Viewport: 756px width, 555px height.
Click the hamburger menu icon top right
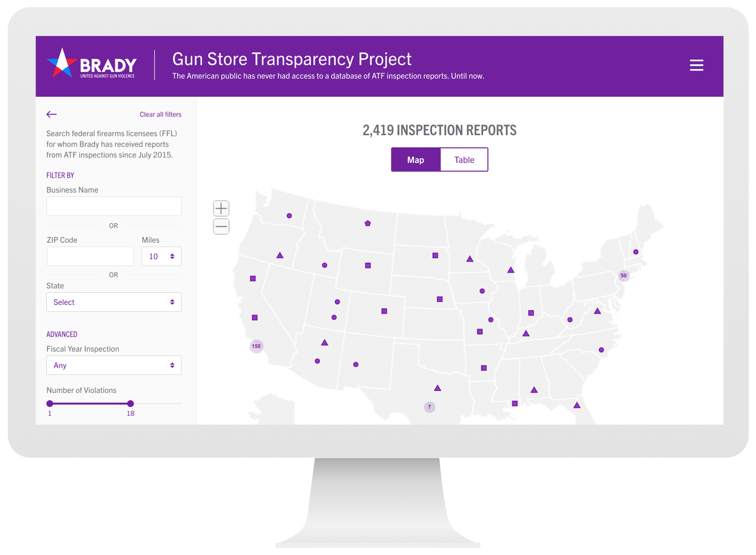click(697, 65)
